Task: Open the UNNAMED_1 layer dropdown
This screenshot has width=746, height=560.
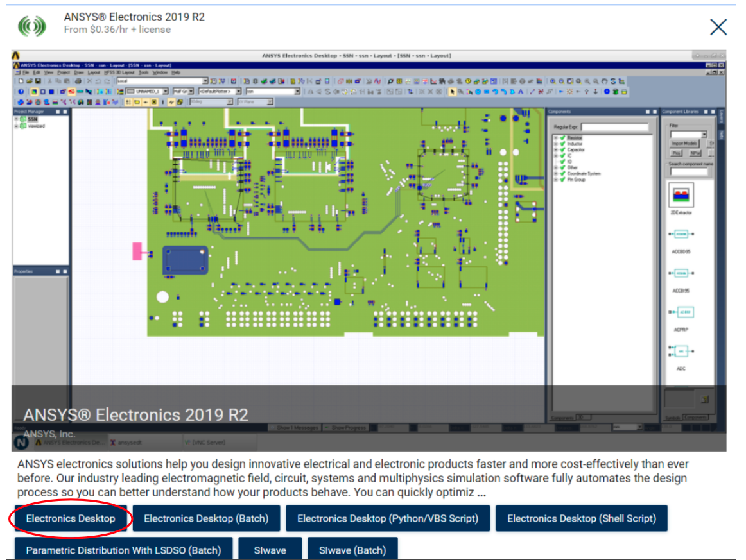Action: click(x=166, y=91)
